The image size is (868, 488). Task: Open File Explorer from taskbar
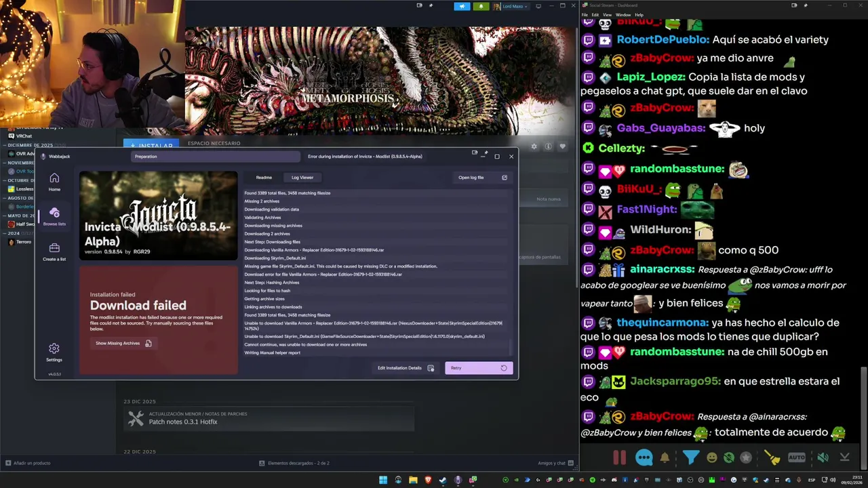pyautogui.click(x=413, y=480)
